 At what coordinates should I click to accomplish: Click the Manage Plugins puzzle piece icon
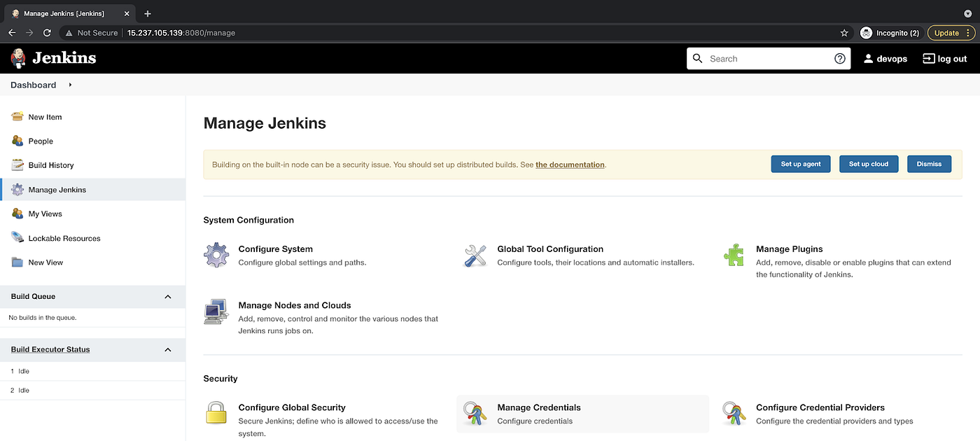(x=734, y=255)
